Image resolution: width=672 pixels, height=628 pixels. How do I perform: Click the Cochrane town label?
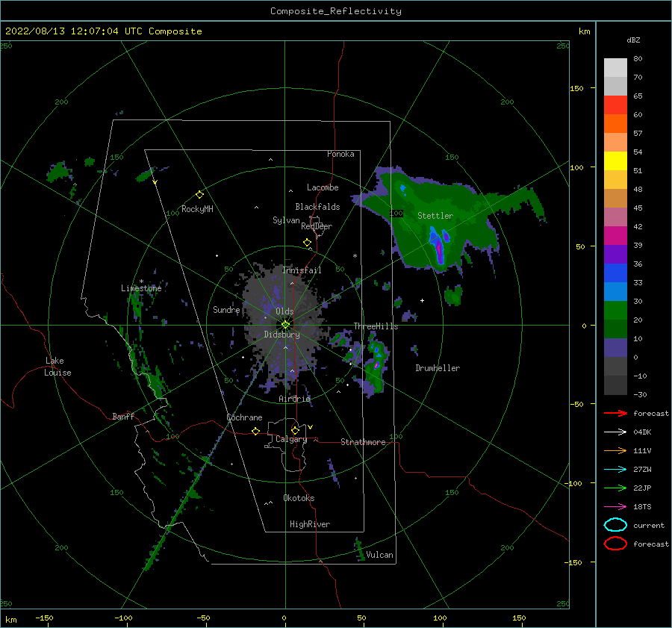[x=244, y=417]
